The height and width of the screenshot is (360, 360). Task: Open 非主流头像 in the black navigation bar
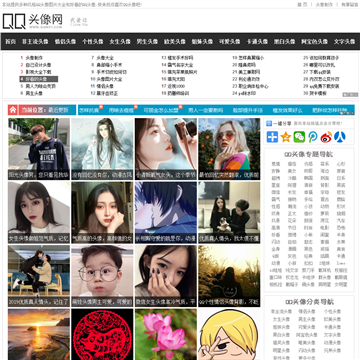coord(35,42)
